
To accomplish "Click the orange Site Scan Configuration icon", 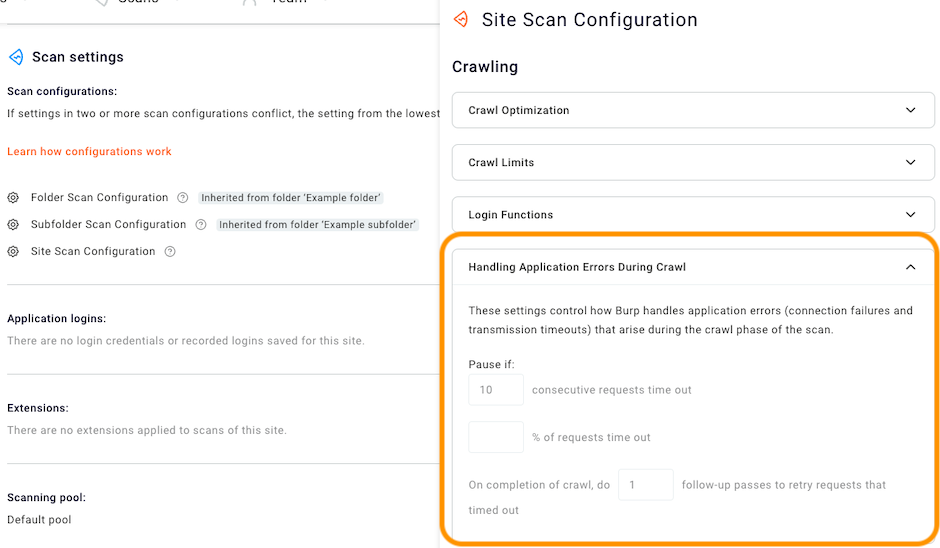I will point(461,19).
